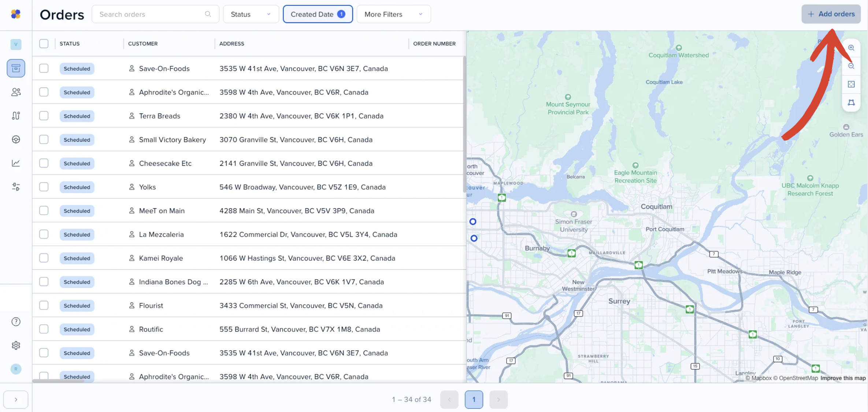868x412 pixels.
Task: Open the Orders page in sidebar
Action: click(16, 68)
